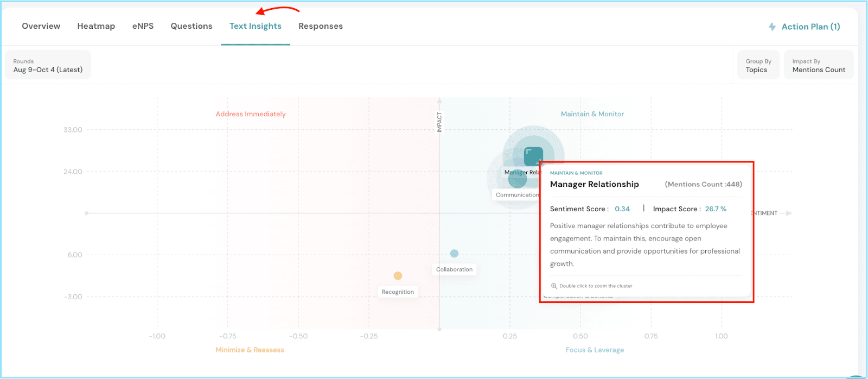
Task: Go to the eNPS tab
Action: (143, 26)
